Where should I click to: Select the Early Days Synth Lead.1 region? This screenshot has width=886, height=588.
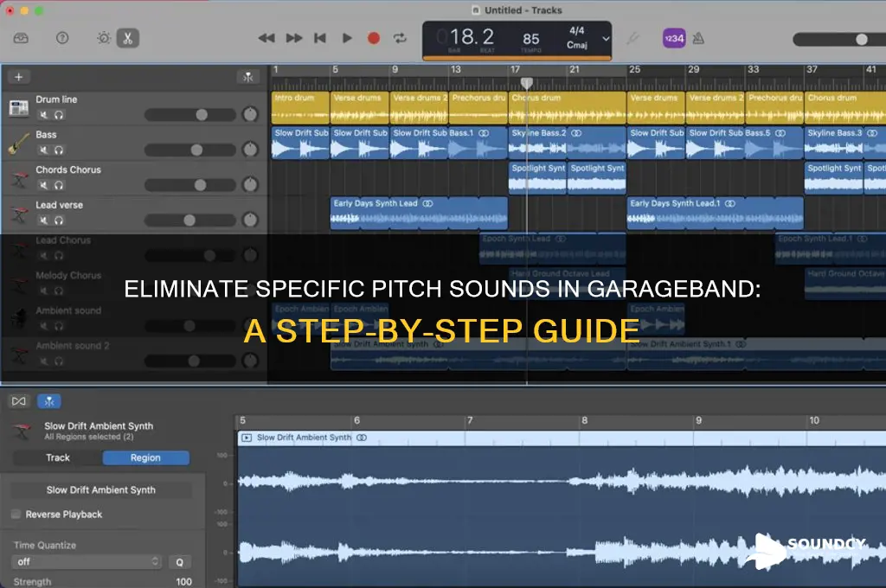click(x=715, y=213)
